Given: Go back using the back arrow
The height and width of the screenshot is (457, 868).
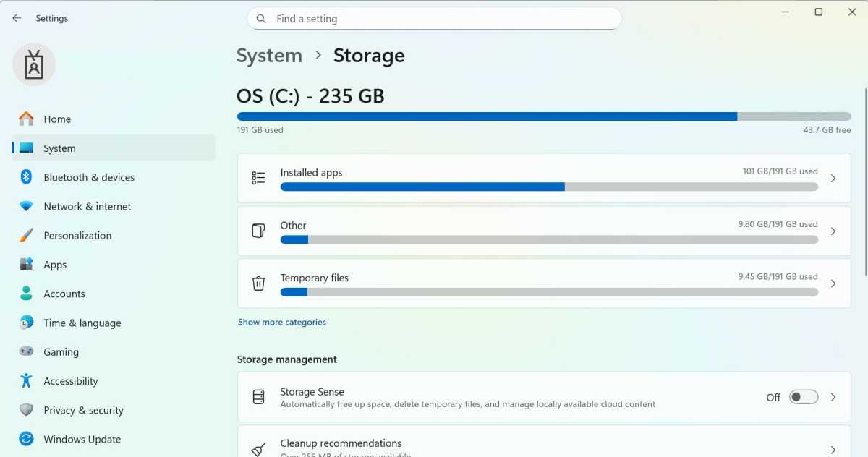Looking at the screenshot, I should pos(16,17).
